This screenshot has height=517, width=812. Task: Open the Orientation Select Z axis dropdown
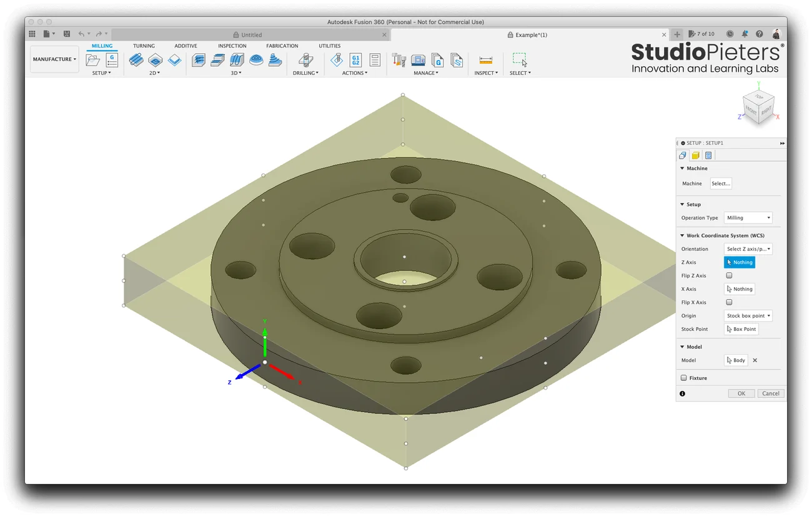[x=748, y=249]
